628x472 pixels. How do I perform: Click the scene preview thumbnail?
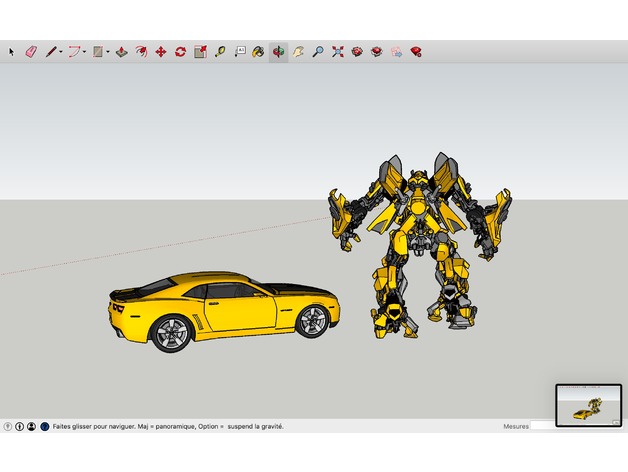(589, 405)
